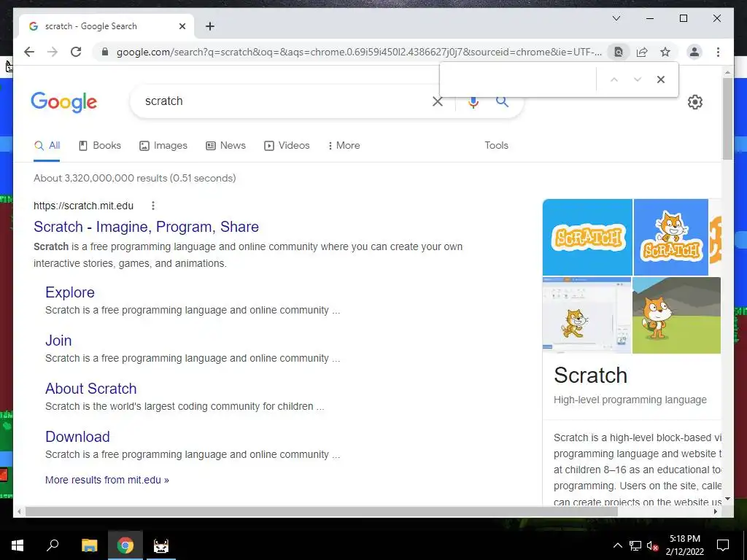Switch to the Videos tab
The image size is (747, 560).
click(x=287, y=146)
